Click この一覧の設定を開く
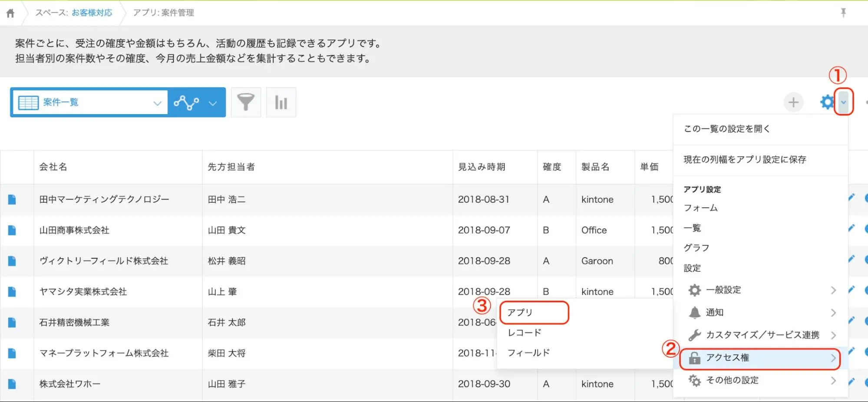Viewport: 868px width, 402px height. pos(727,129)
